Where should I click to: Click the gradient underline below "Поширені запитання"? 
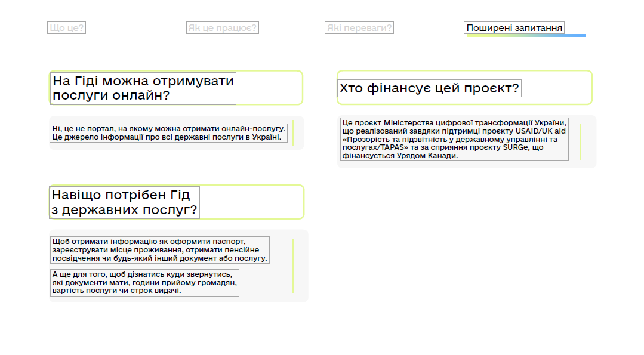[x=526, y=36]
